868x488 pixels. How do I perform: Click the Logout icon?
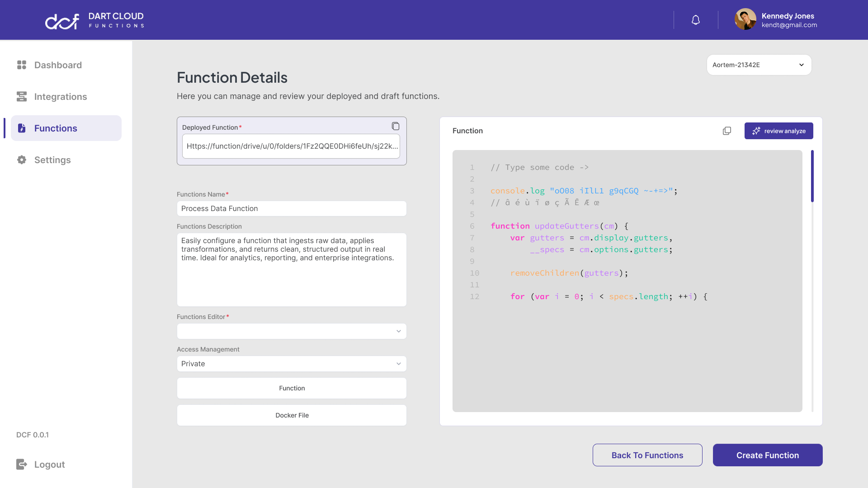click(x=21, y=464)
